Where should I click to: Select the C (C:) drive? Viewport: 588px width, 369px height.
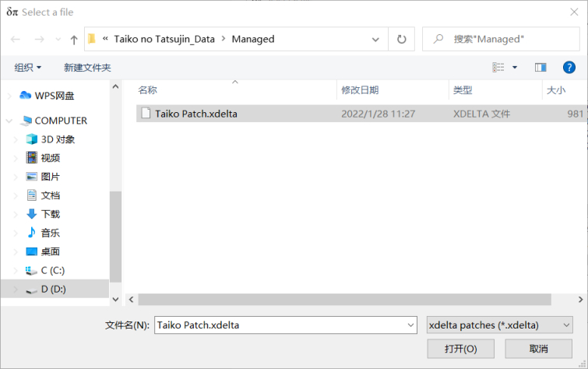pyautogui.click(x=52, y=270)
